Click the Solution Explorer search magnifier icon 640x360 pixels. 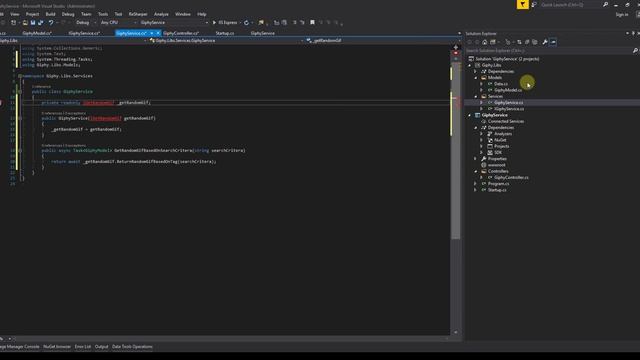pos(635,51)
